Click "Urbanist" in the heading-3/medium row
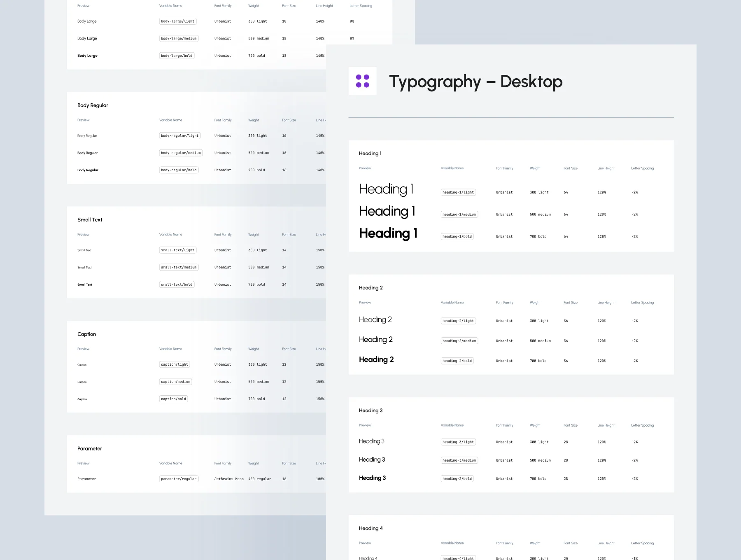Viewport: 741px width, 560px height. click(x=504, y=461)
